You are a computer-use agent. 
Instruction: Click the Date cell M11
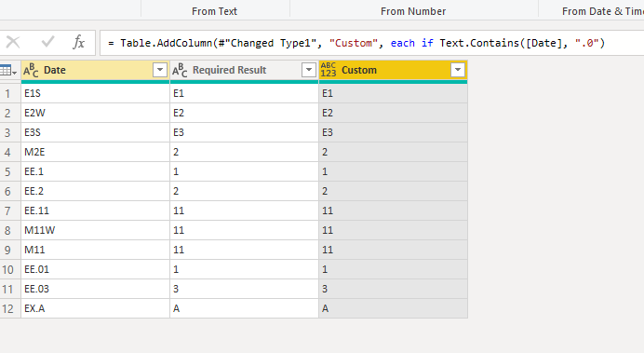(x=95, y=250)
